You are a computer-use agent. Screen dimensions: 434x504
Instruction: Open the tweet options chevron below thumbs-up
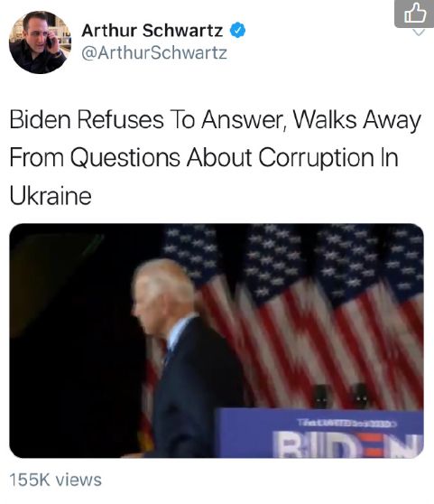419,33
